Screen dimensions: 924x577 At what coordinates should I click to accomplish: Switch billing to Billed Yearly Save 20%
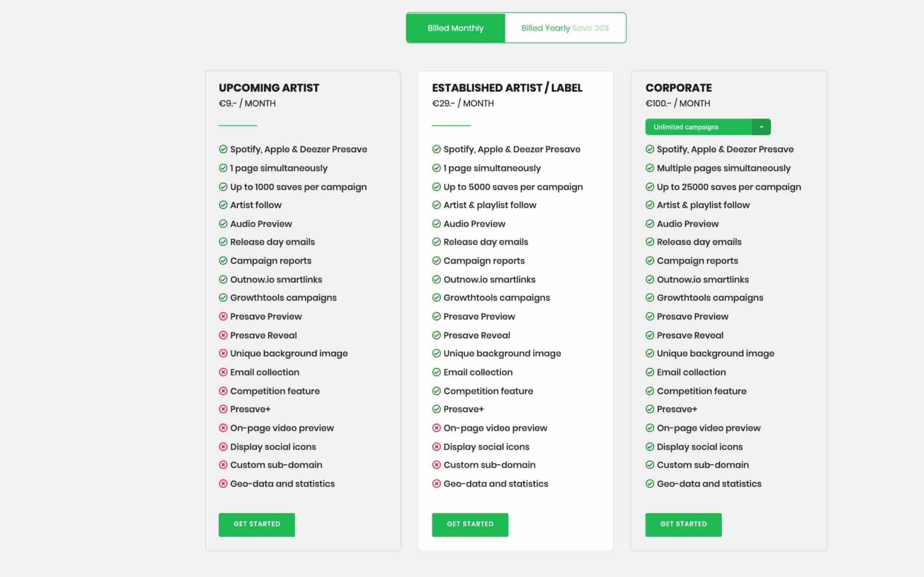[565, 28]
